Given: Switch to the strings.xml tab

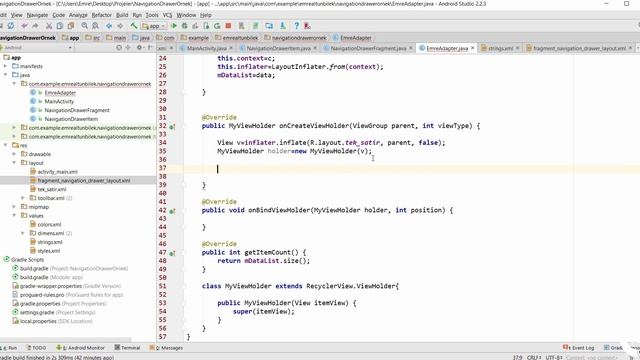Looking at the screenshot, I should click(500, 48).
